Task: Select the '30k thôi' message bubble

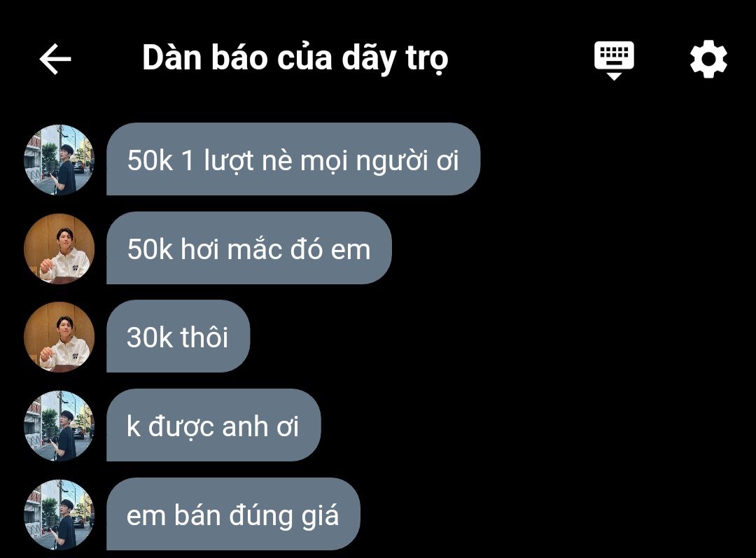Action: 178,337
